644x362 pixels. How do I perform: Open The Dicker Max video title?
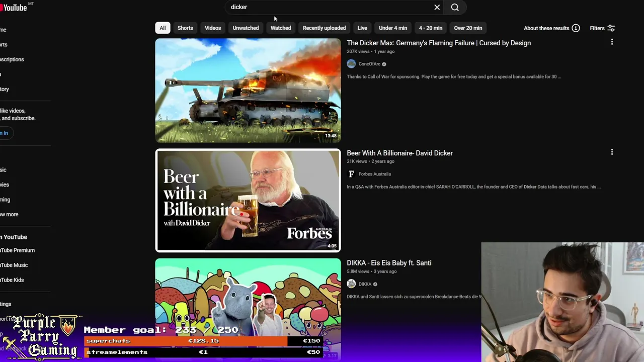click(x=439, y=43)
